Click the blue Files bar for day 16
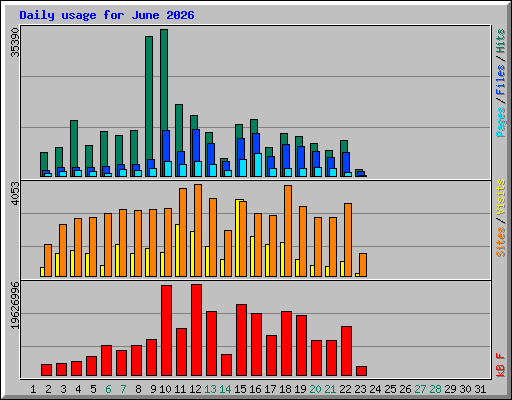512x400 pixels. tap(256, 144)
